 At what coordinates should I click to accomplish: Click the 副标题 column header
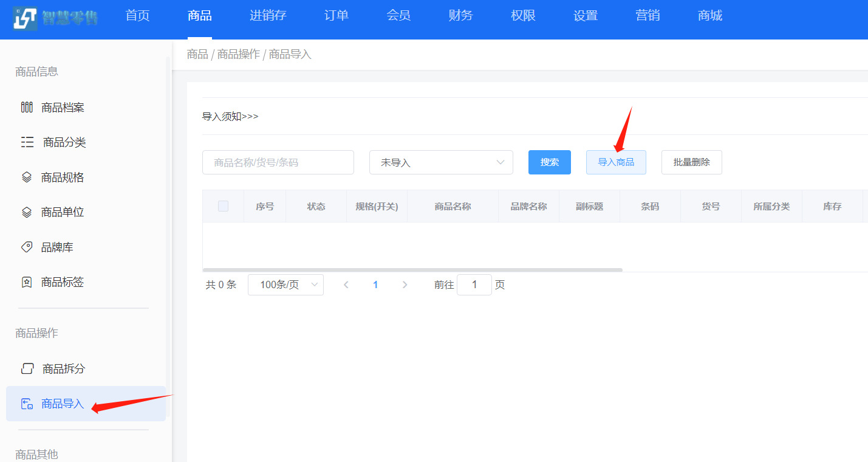point(590,206)
